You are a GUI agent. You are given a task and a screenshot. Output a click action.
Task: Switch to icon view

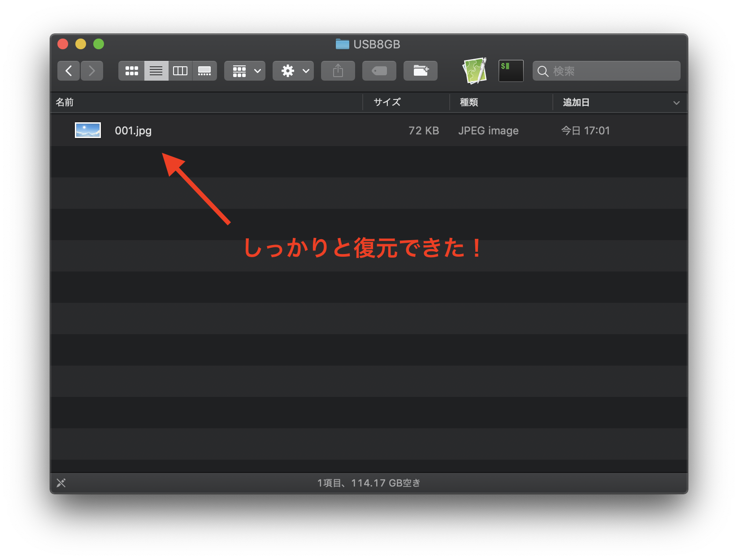(131, 71)
